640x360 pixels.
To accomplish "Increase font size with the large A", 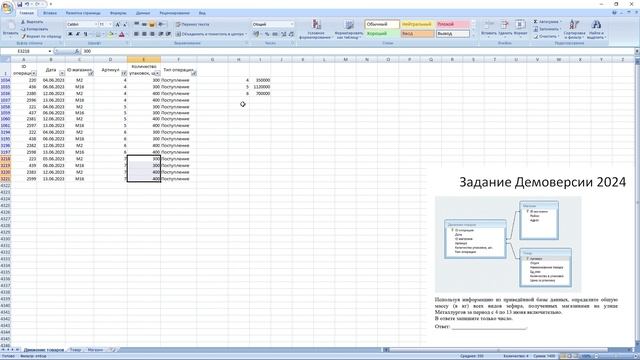I will [x=118, y=24].
